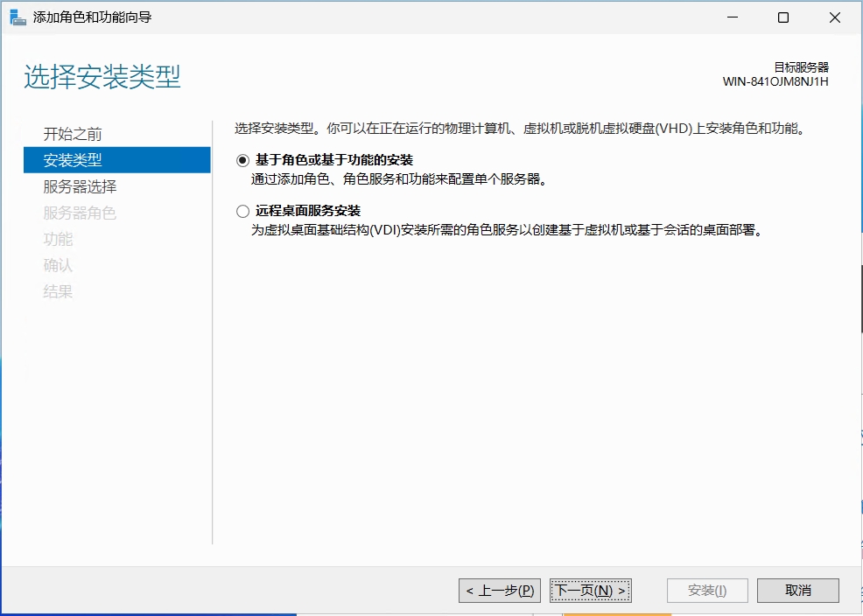Click the 添加角色和功能向导 title text
The width and height of the screenshot is (863, 616).
coord(93,17)
